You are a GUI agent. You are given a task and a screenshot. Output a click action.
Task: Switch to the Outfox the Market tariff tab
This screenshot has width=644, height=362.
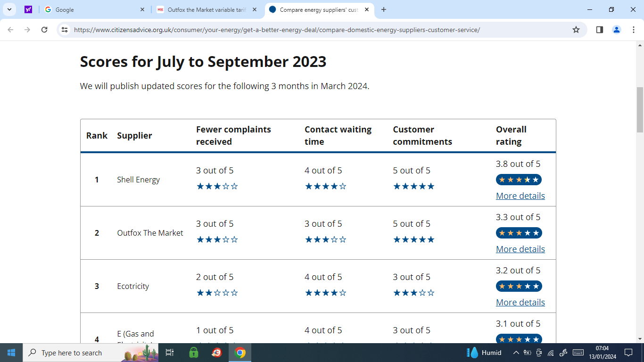207,9
